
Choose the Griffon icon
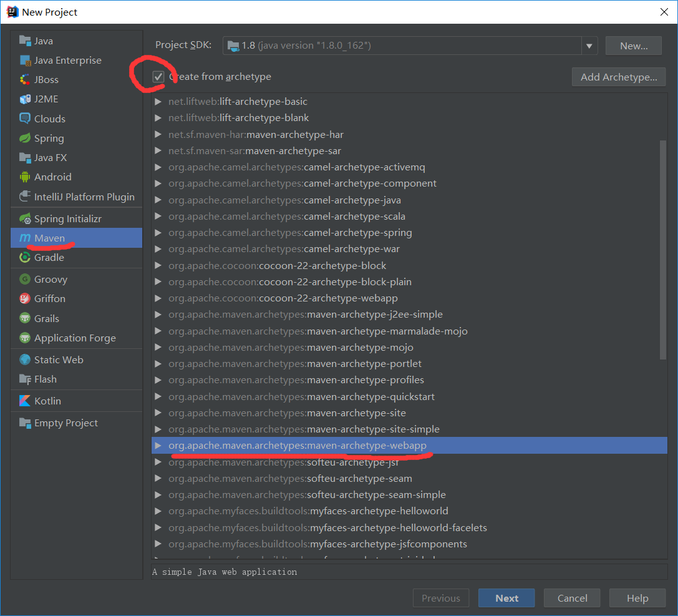25,298
